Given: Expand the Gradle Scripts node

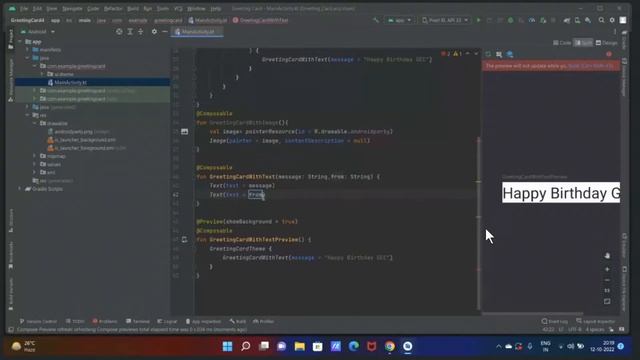Looking at the screenshot, I should (20, 189).
